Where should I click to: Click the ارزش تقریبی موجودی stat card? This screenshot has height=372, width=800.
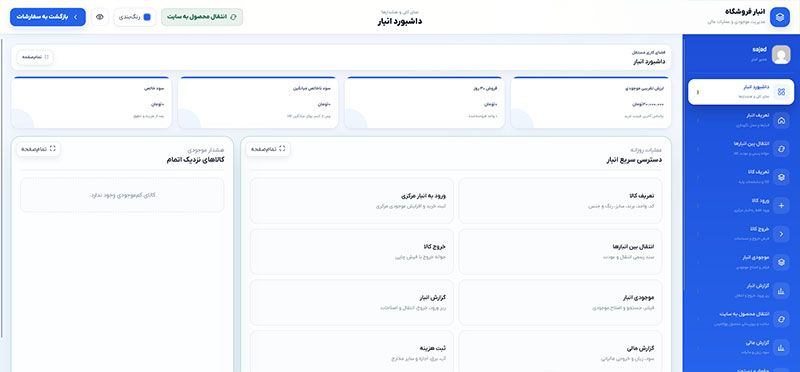[591, 103]
